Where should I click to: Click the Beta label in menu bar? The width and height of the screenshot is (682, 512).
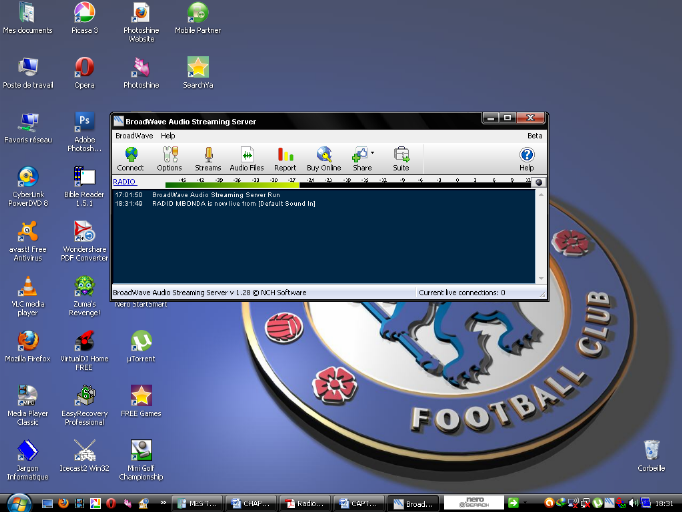pyautogui.click(x=535, y=135)
